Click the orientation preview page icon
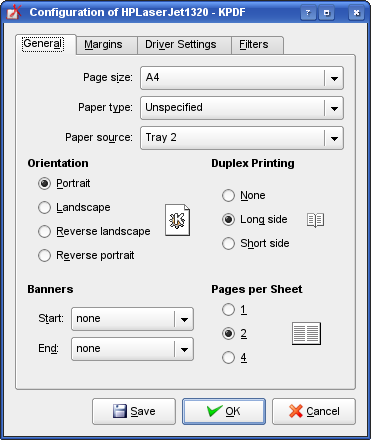Viewport: 371px width, 440px height. [x=177, y=220]
